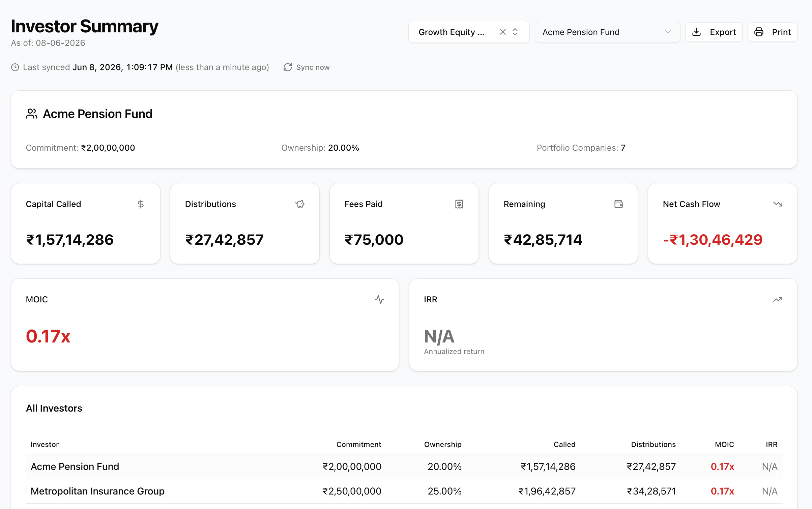This screenshot has width=812, height=509.
Task: Click the wallet icon on Remaining card
Action: click(618, 204)
